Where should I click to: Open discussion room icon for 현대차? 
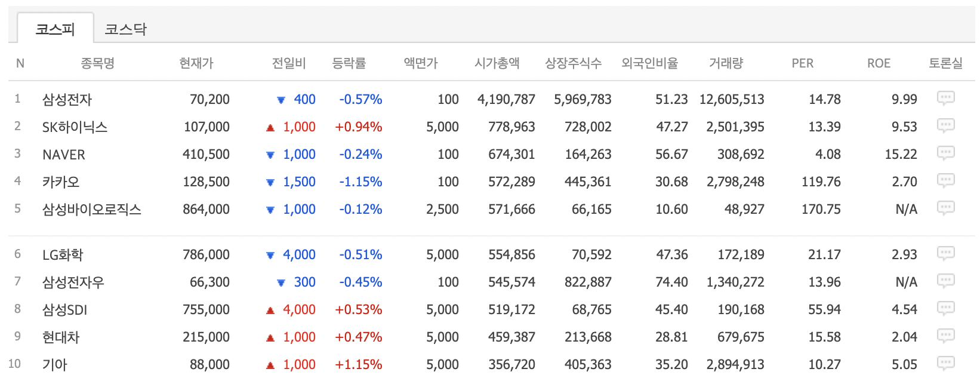[x=945, y=336]
